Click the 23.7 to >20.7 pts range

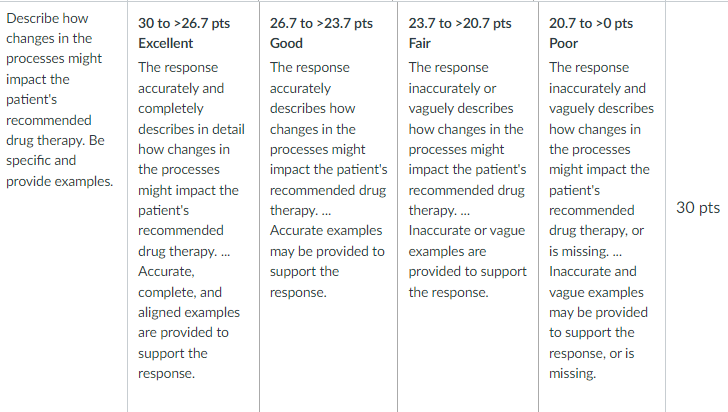click(460, 23)
